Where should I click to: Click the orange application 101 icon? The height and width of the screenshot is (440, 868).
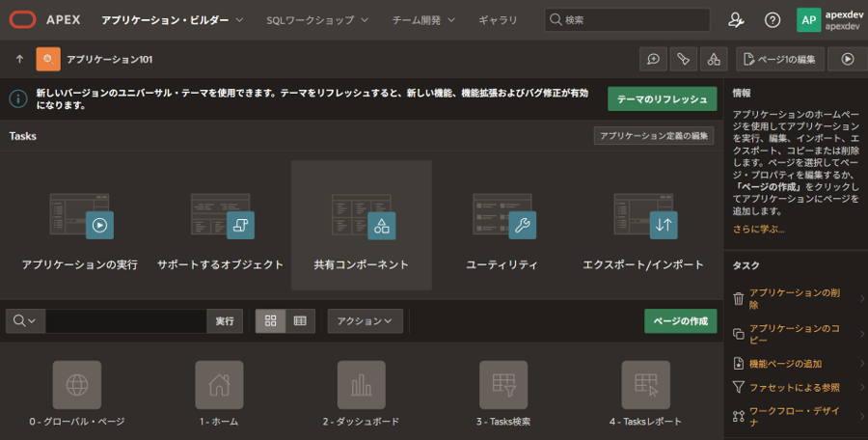click(48, 59)
